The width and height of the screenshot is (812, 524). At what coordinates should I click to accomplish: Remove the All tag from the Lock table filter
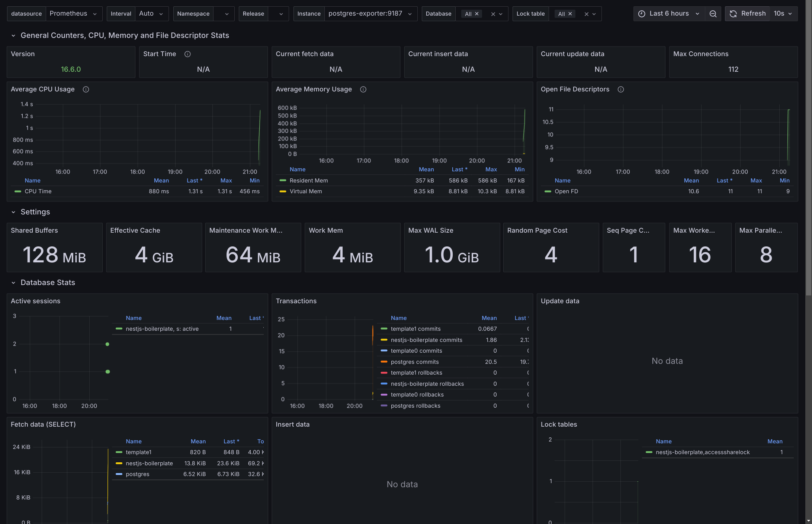coord(570,14)
